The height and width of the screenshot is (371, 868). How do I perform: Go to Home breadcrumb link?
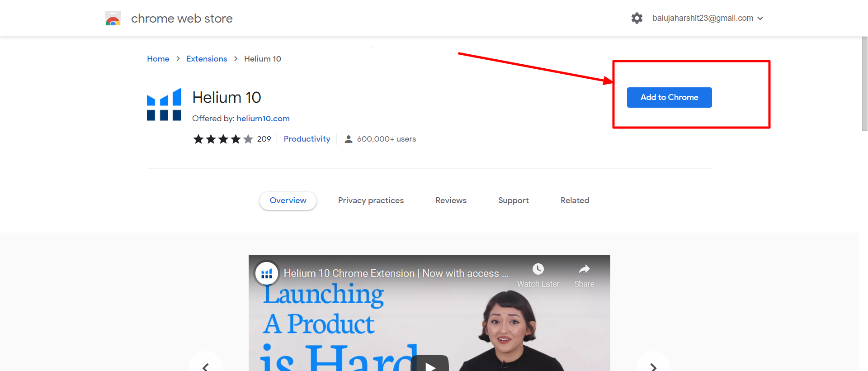coord(158,59)
